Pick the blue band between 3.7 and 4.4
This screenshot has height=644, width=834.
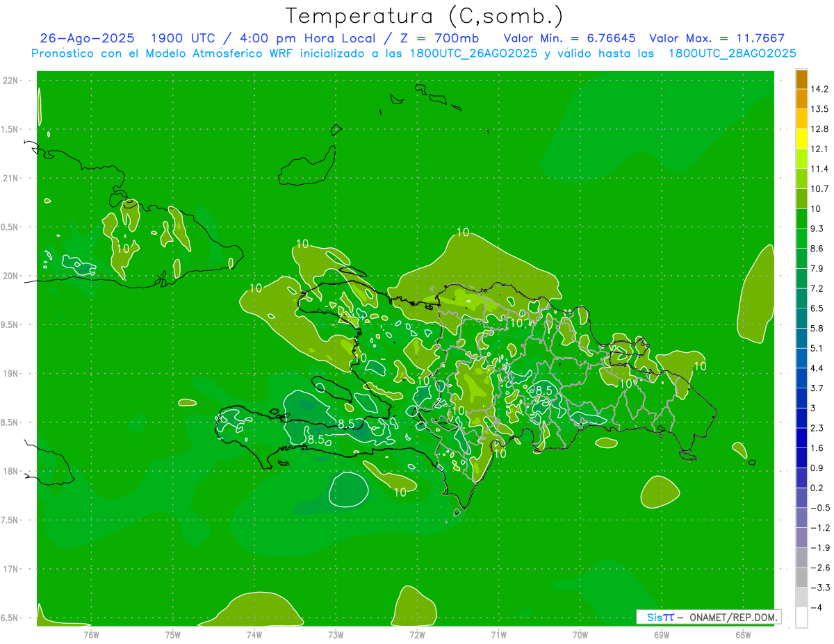click(x=801, y=378)
